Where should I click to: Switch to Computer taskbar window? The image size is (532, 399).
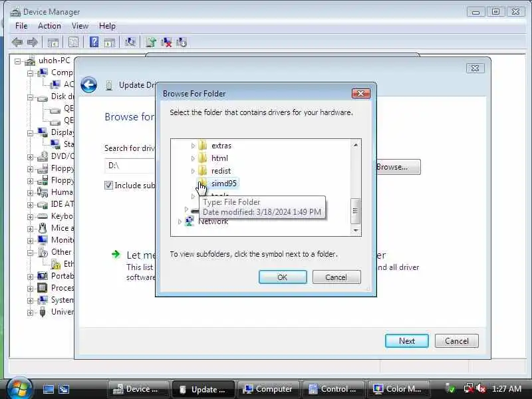pyautogui.click(x=268, y=389)
